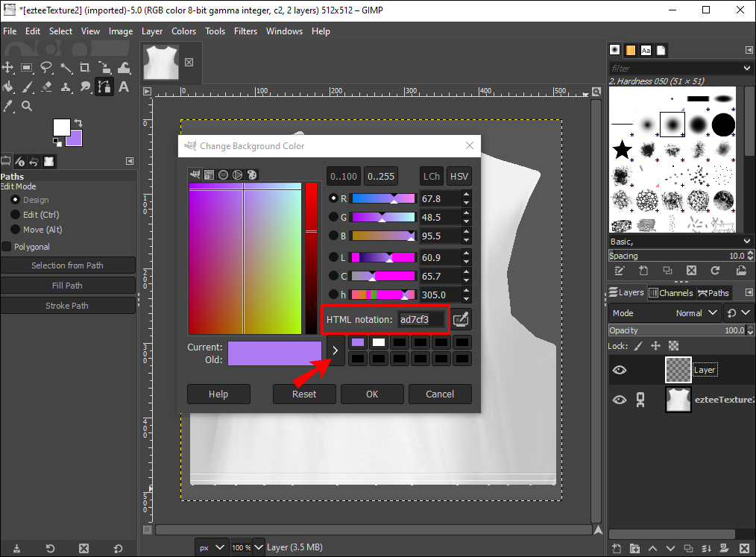Switch to the Channels tab
This screenshot has height=557, width=756.
click(x=671, y=293)
